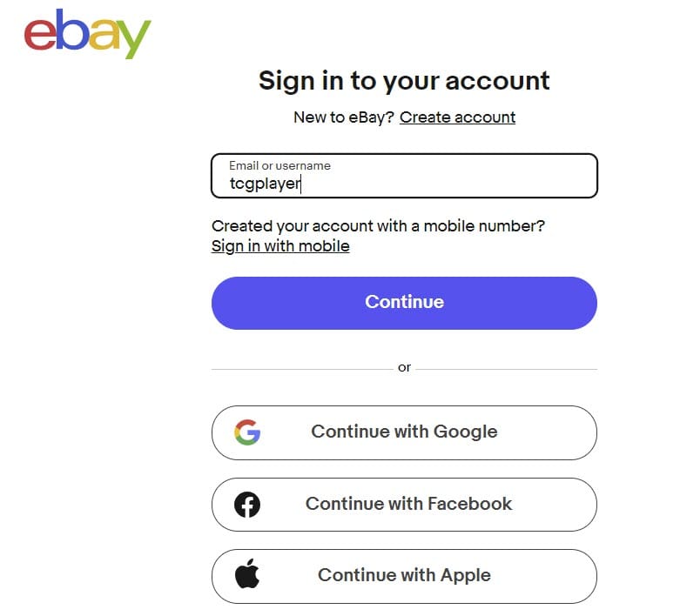Screen dimensions: 680x616
Task: Click the 'Email or username' field label
Action: click(279, 165)
